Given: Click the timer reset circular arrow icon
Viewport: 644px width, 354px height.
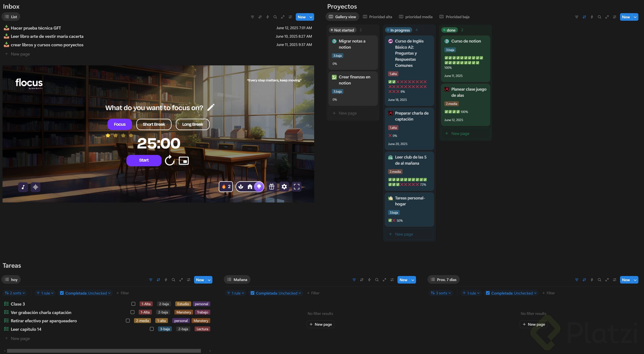Looking at the screenshot, I should click(170, 160).
